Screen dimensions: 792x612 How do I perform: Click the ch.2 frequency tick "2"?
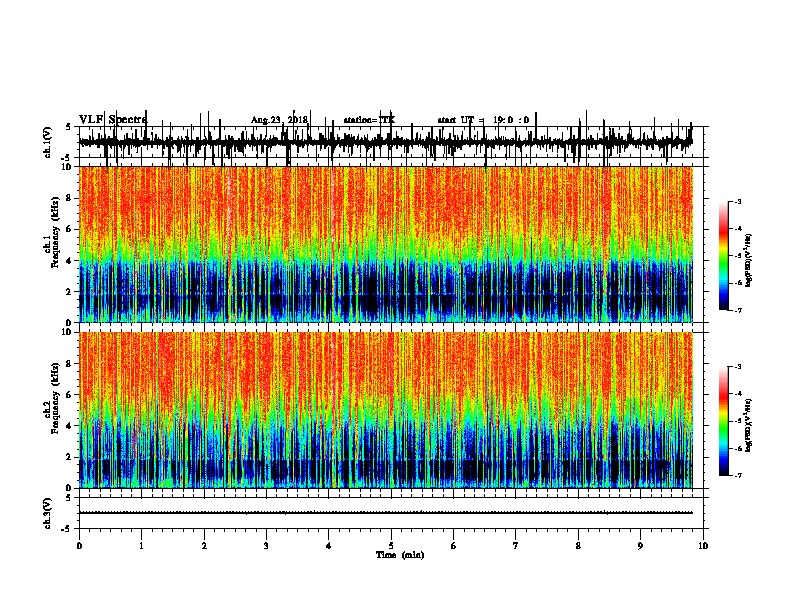pos(69,457)
